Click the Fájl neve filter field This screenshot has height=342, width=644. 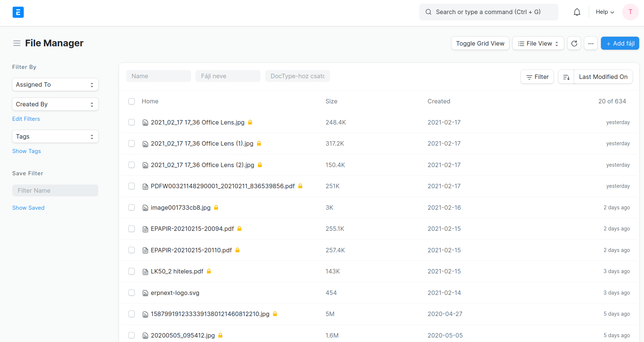228,76
